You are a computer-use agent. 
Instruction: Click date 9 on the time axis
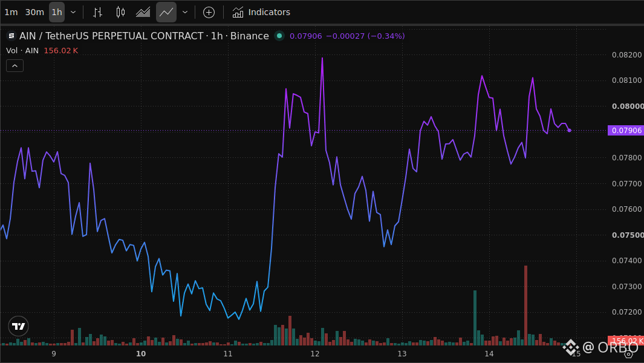(54, 353)
